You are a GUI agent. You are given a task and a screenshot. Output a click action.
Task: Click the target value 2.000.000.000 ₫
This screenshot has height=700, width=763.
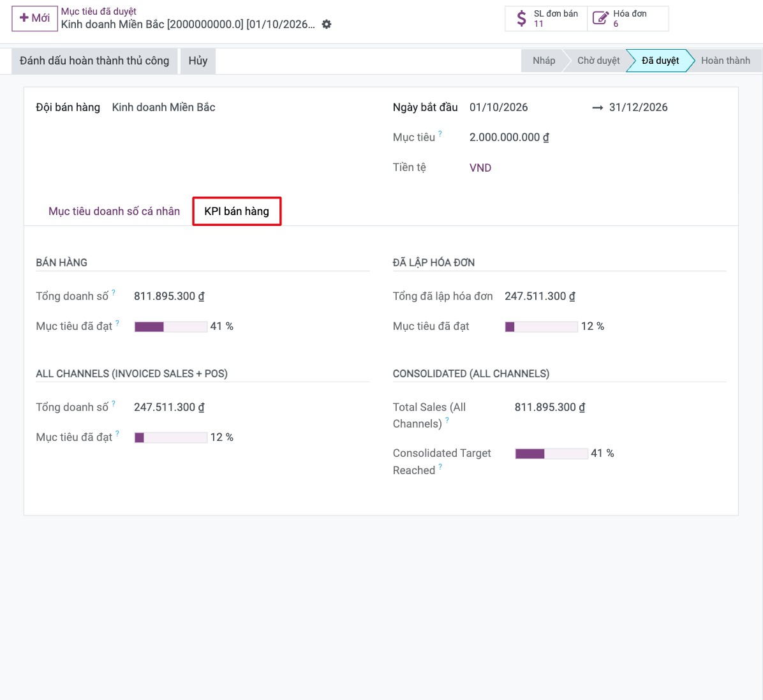(x=509, y=138)
